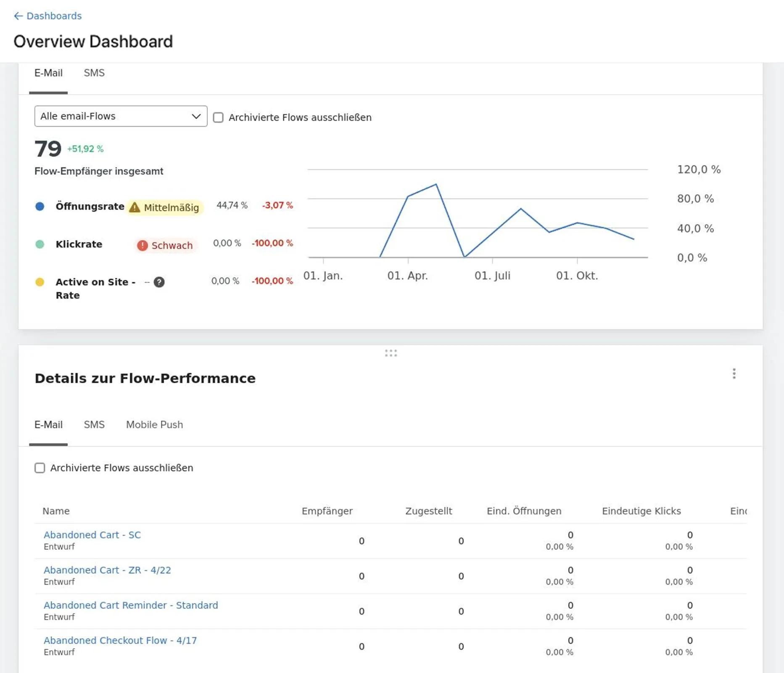Sort table by Empfänger column header
Image resolution: width=784 pixels, height=673 pixels.
(x=327, y=511)
